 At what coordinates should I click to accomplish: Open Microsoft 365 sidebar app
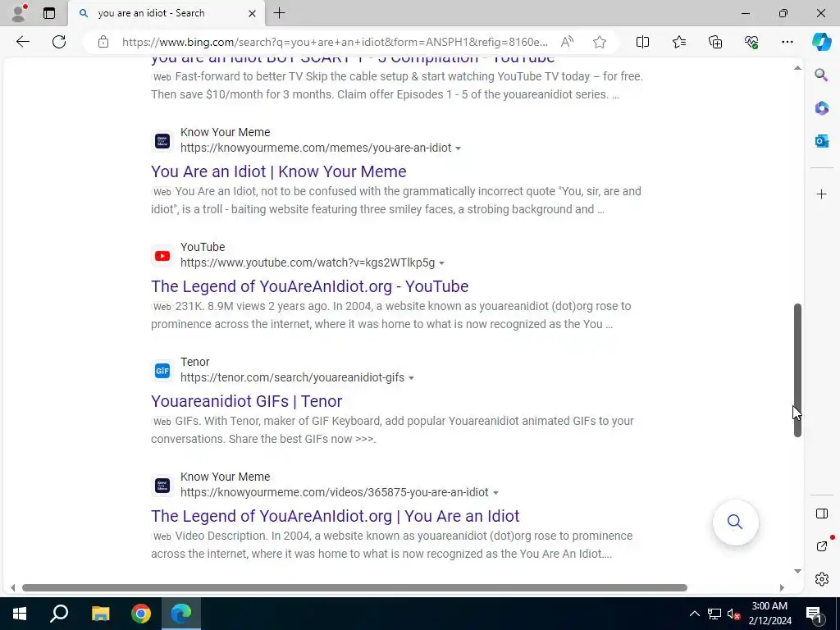pyautogui.click(x=821, y=107)
